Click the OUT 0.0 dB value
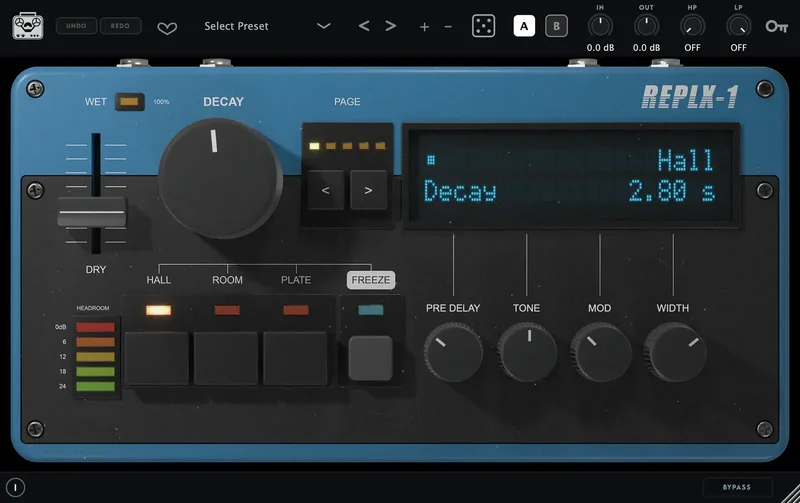The image size is (800, 503). 646,47
